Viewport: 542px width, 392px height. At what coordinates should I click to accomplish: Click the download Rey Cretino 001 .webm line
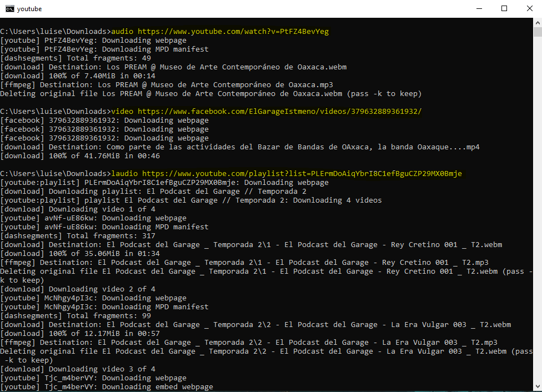tap(251, 245)
